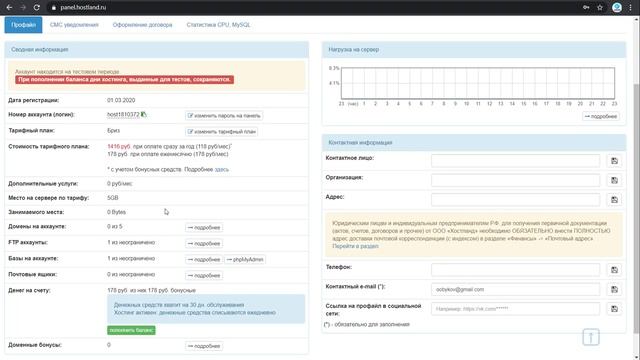Open the Статистика CPU, MySQL tab
Screen dimensions: 640x360
coord(218,25)
